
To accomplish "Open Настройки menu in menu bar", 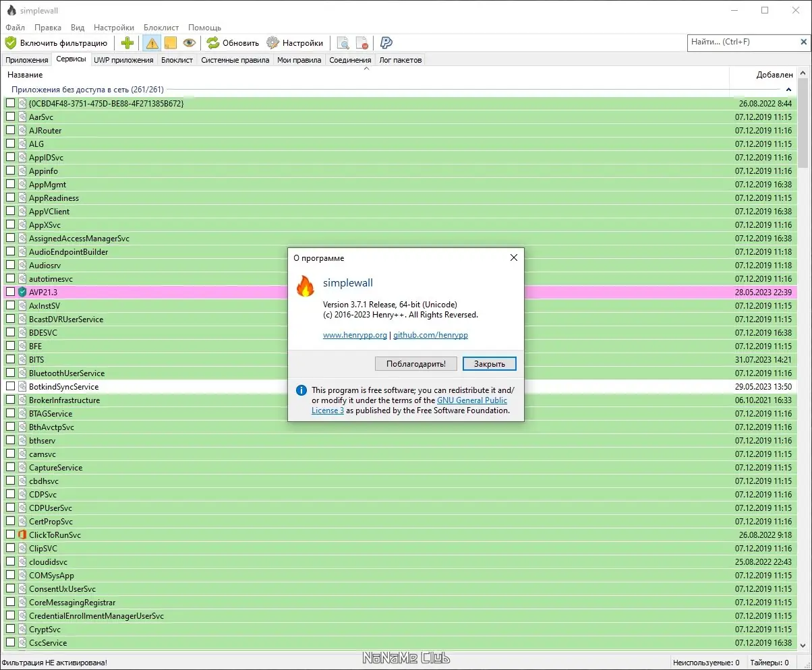I will (x=114, y=28).
